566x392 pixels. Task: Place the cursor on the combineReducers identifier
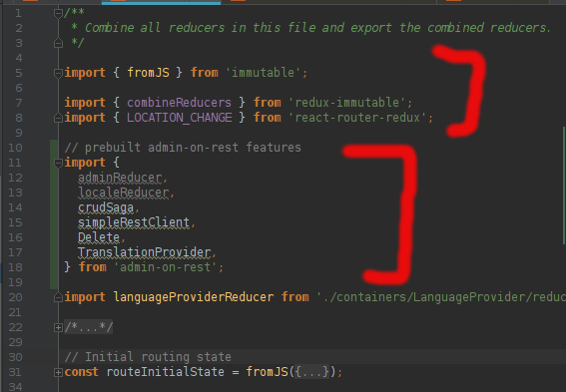179,103
